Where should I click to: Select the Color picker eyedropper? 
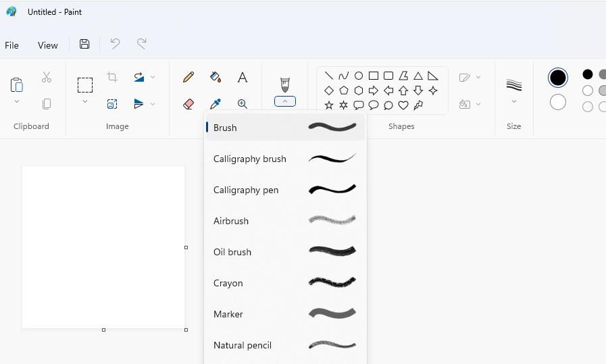(x=216, y=104)
